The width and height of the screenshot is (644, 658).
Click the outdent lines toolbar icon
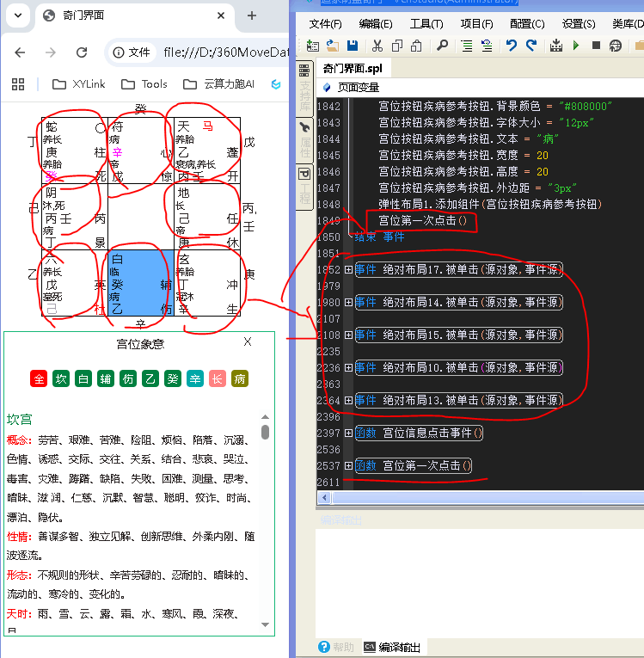(x=487, y=46)
